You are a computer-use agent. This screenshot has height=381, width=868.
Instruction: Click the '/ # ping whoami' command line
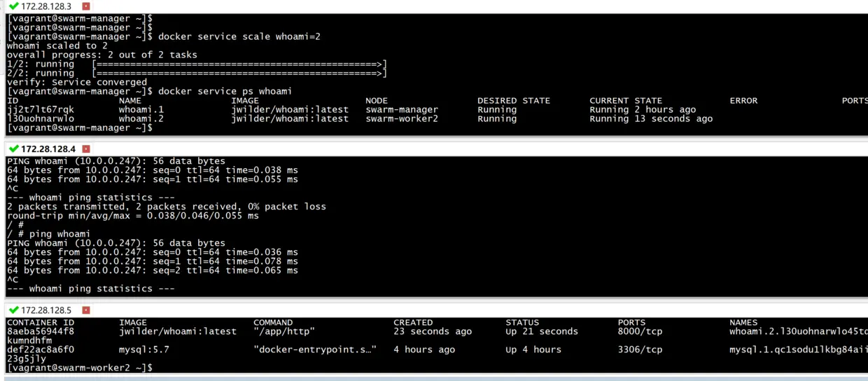click(49, 234)
